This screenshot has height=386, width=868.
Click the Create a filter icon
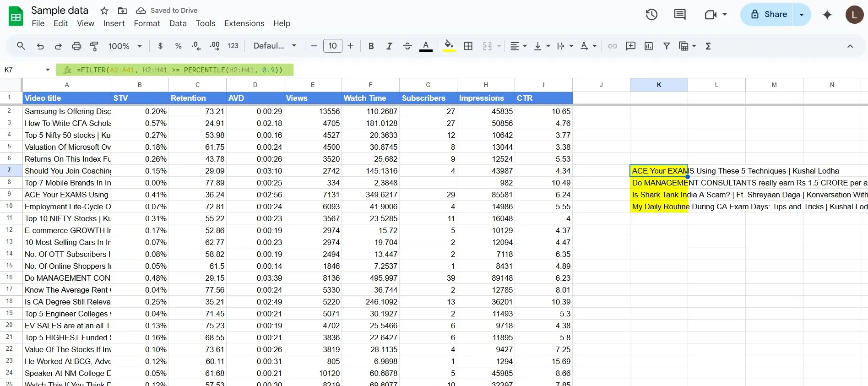(x=667, y=46)
